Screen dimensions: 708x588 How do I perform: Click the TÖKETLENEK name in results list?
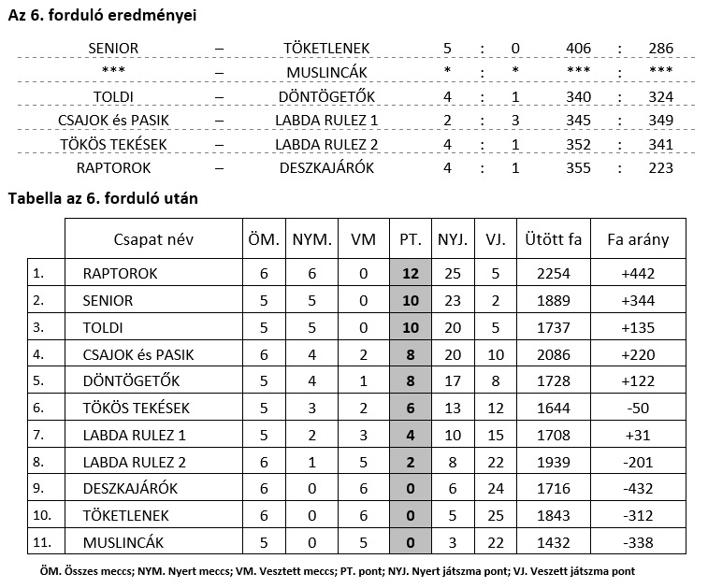click(x=326, y=48)
